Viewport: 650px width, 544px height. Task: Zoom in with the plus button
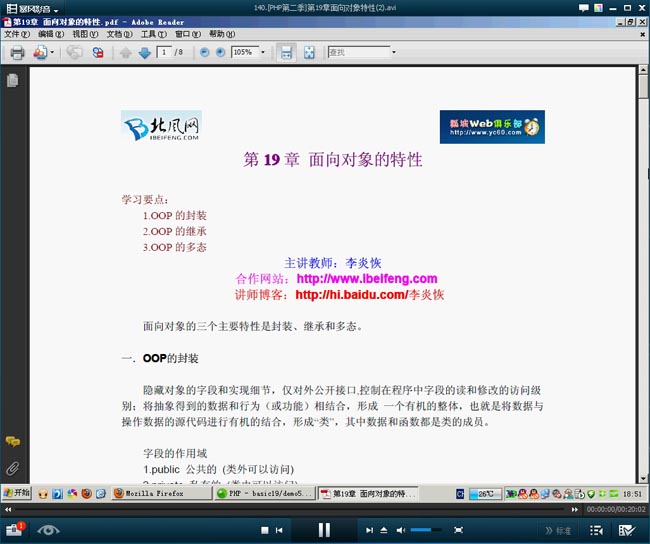coord(221,52)
